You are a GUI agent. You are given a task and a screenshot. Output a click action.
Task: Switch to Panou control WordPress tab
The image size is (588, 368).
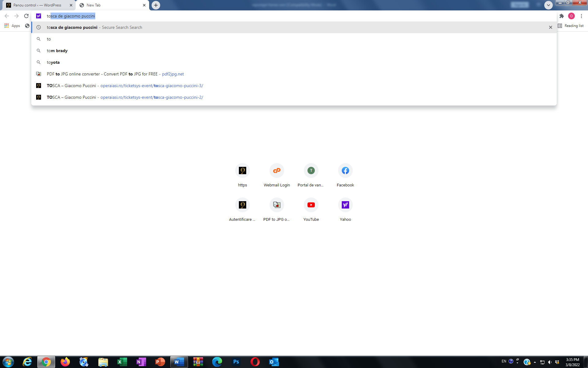pos(37,5)
